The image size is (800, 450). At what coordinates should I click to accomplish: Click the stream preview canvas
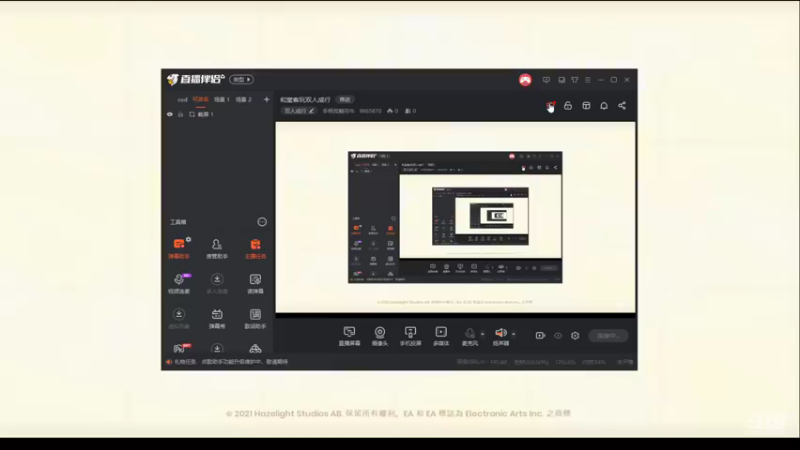pos(455,217)
